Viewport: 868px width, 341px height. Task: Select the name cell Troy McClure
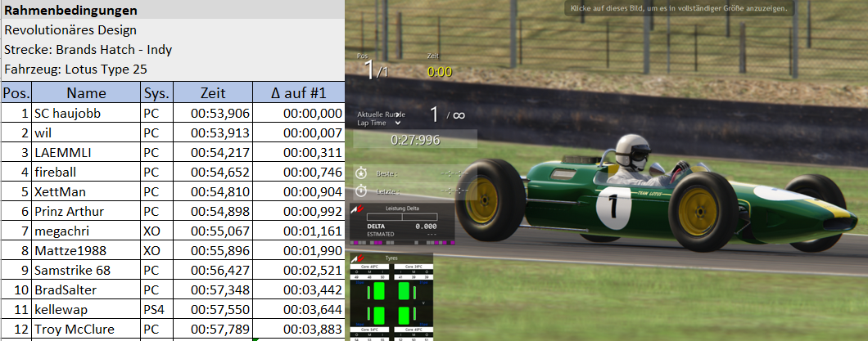click(86, 330)
